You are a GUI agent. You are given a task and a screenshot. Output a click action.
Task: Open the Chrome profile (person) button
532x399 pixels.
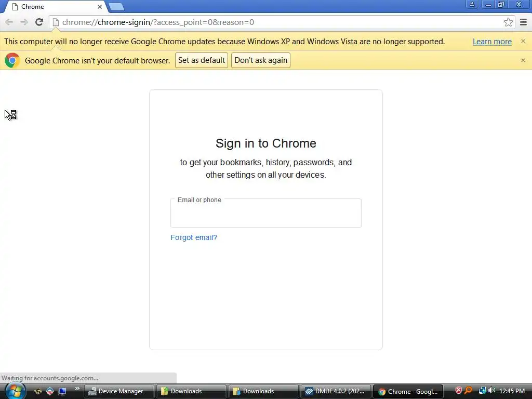(472, 4)
